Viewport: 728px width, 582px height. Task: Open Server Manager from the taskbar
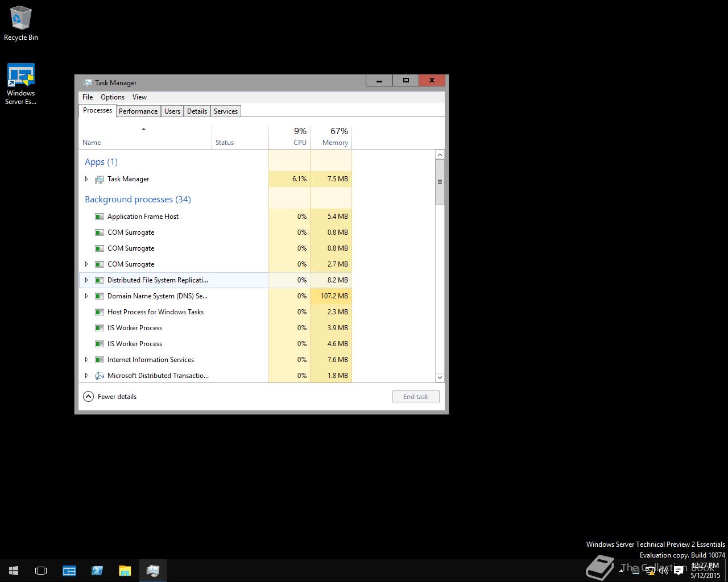pos(69,571)
